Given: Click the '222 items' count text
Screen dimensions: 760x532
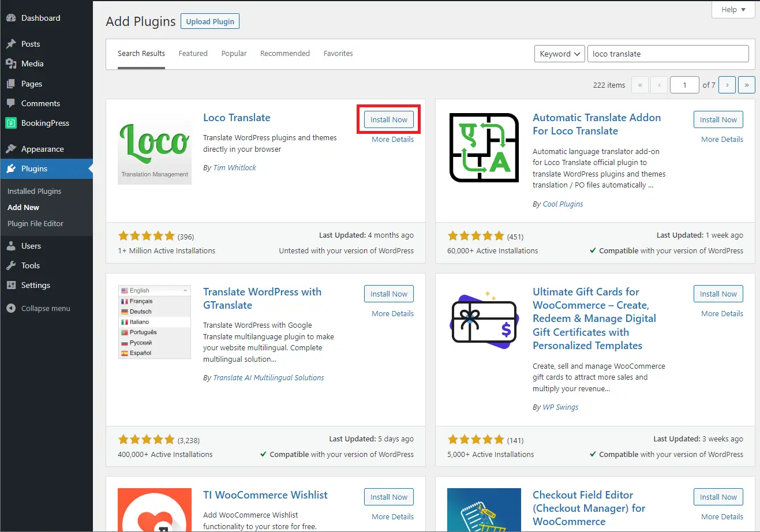Looking at the screenshot, I should click(x=609, y=85).
